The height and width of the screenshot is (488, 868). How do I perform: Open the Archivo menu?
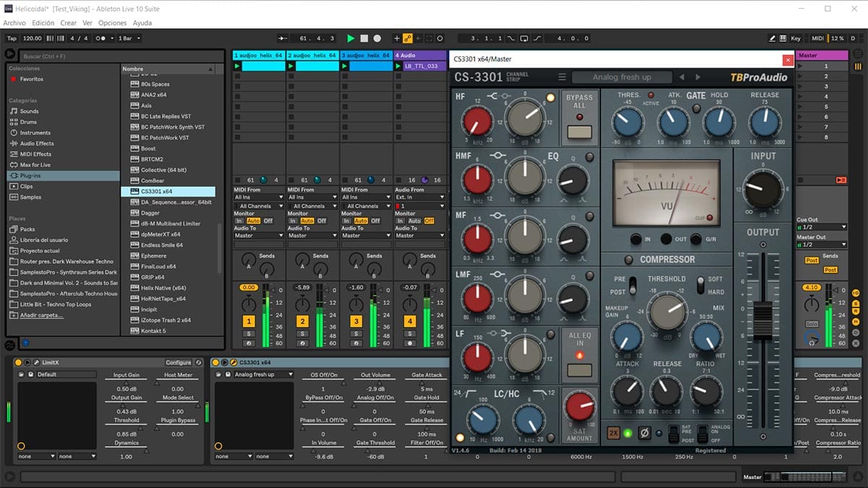coord(14,22)
